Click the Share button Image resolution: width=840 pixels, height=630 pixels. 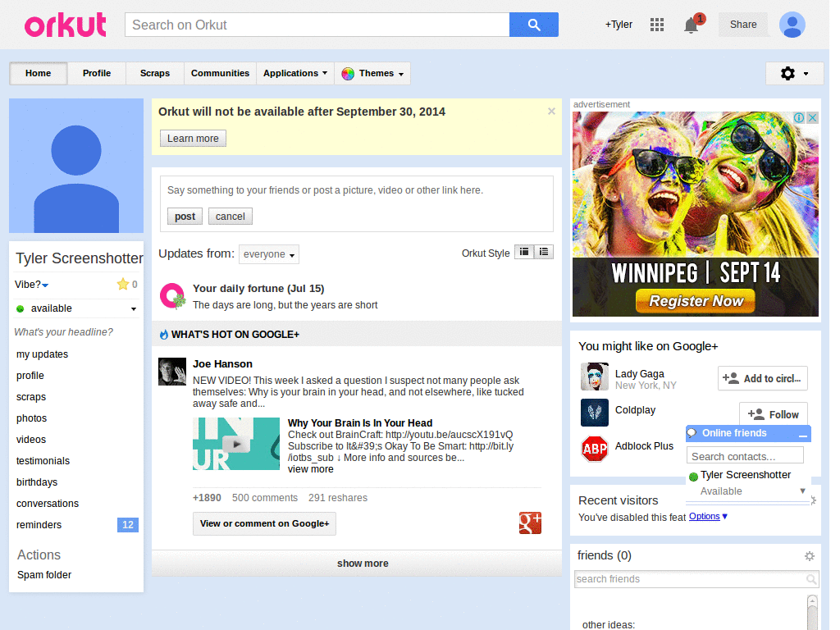743,25
